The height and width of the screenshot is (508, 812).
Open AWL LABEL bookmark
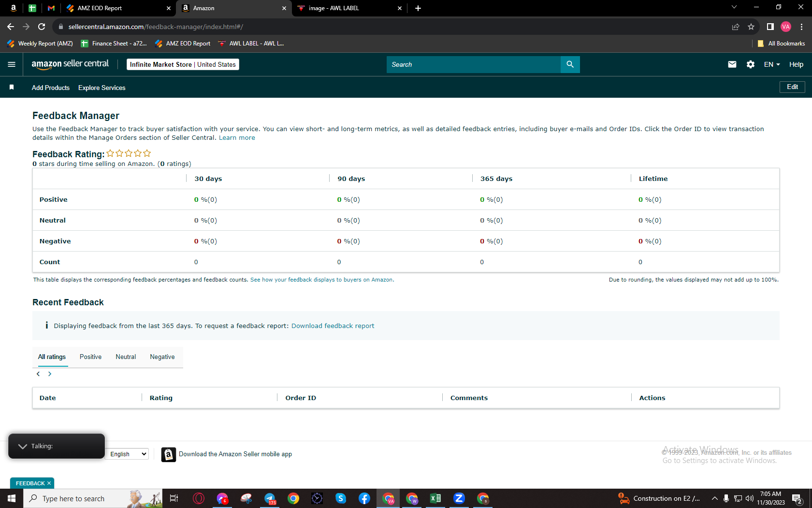[x=251, y=44]
